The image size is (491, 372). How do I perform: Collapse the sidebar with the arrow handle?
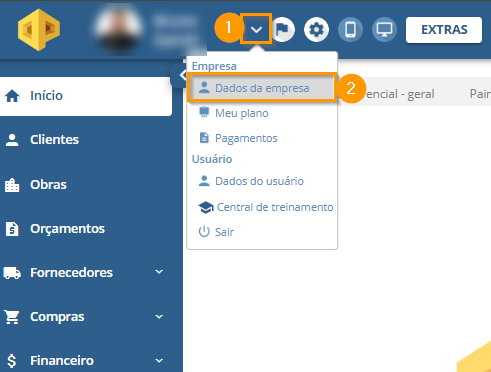(180, 75)
